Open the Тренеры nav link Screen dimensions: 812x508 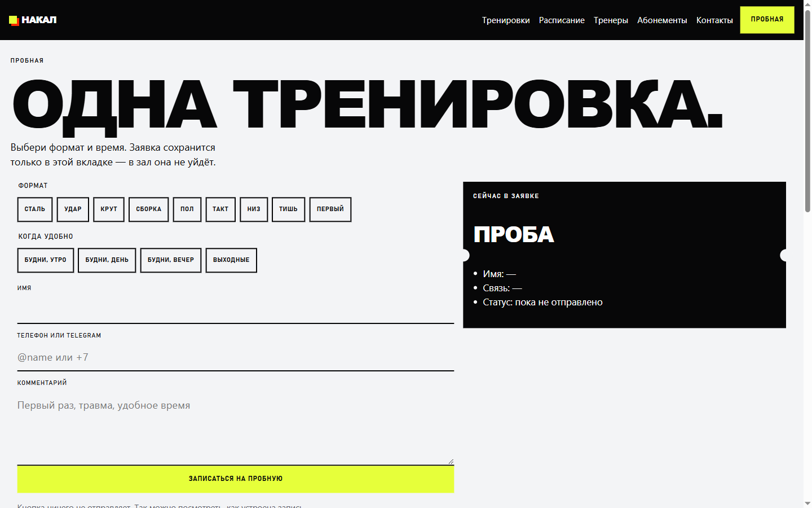pos(611,20)
